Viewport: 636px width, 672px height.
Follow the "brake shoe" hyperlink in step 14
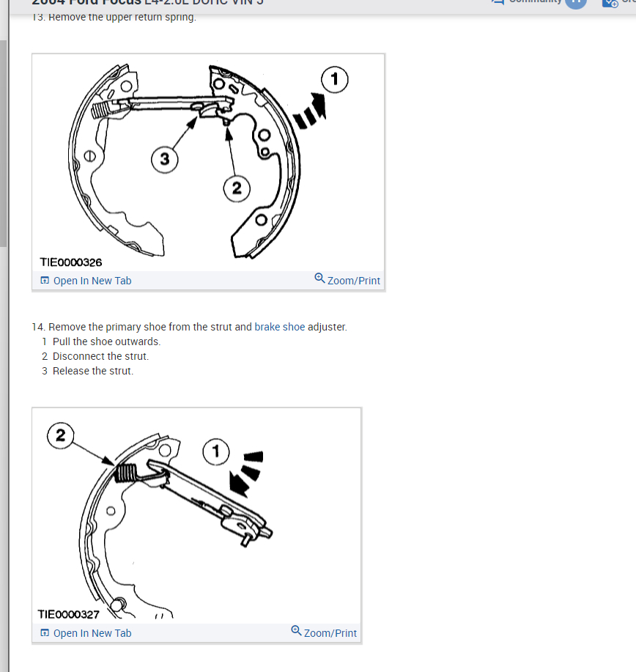pos(279,327)
